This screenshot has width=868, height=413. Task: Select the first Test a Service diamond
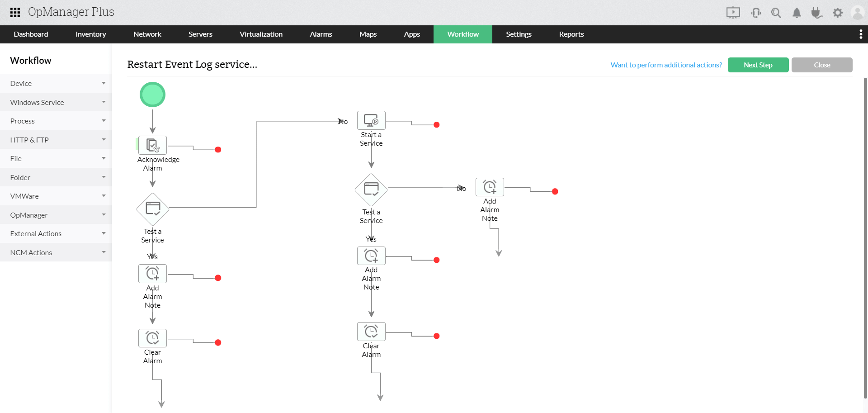click(152, 209)
